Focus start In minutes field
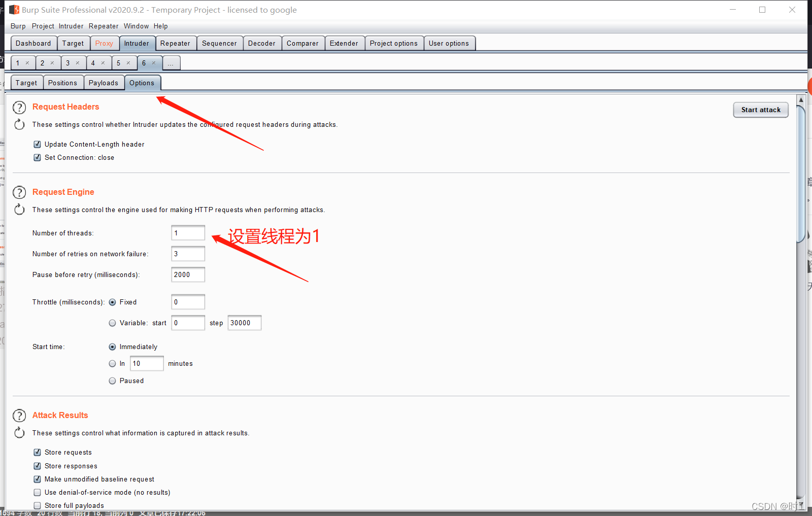The image size is (812, 516). [x=147, y=363]
